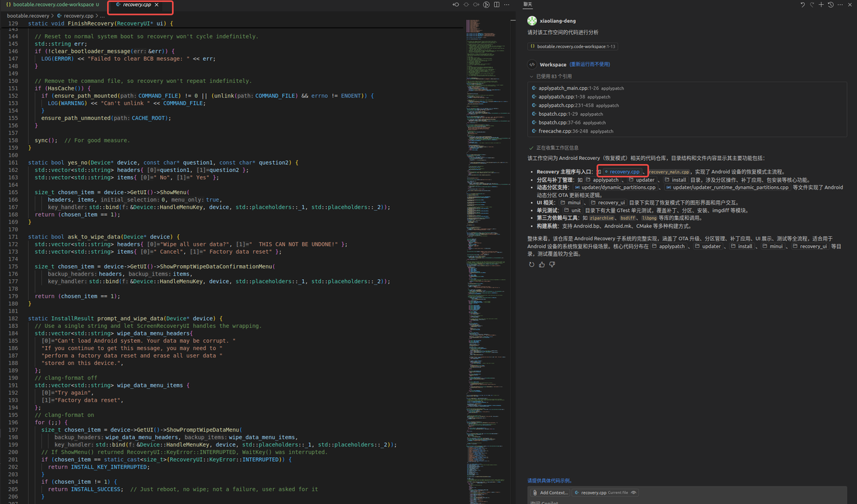This screenshot has width=857, height=504.
Task: Click Add Context button
Action: tap(550, 493)
